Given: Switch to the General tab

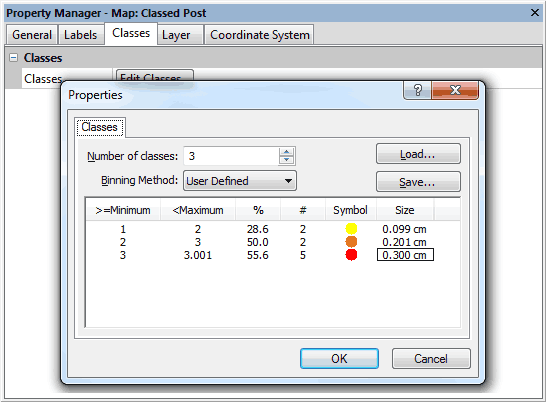Looking at the screenshot, I should (x=32, y=35).
